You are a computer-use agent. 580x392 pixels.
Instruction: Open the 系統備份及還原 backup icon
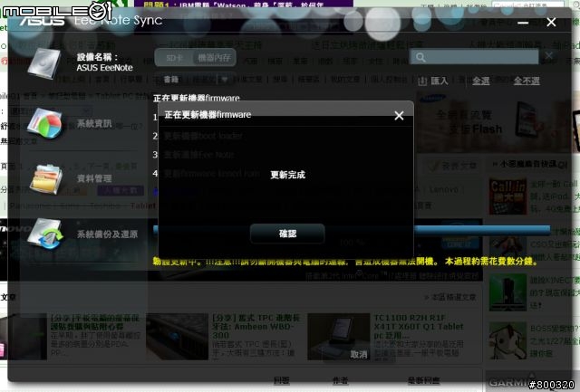[x=45, y=234]
